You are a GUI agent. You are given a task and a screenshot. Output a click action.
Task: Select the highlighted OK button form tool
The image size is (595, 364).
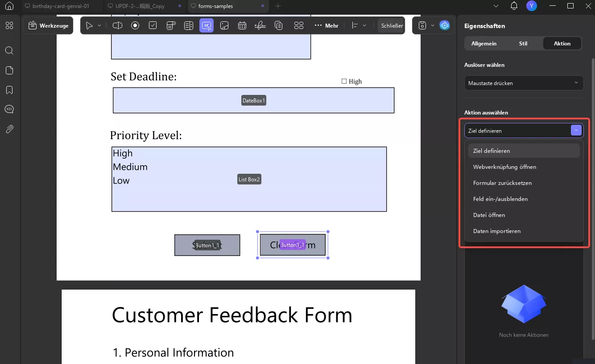207,25
